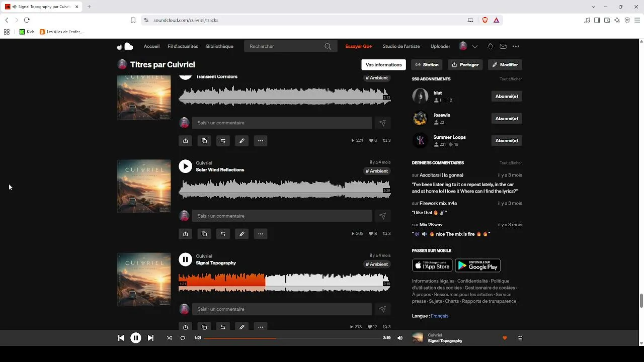Unlike current track with orange heart
644x362 pixels.
tap(505, 338)
